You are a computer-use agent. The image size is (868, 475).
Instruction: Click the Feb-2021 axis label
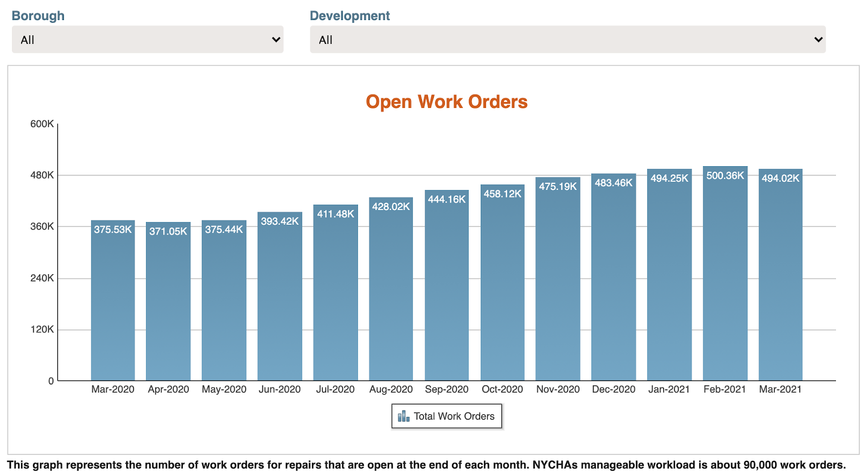pos(725,389)
